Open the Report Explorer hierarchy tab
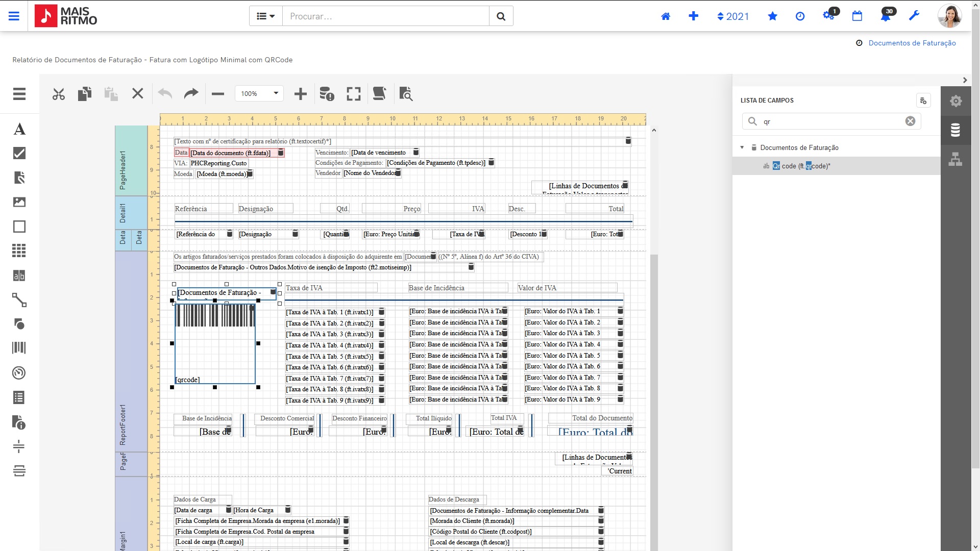The image size is (980, 551). [955, 159]
